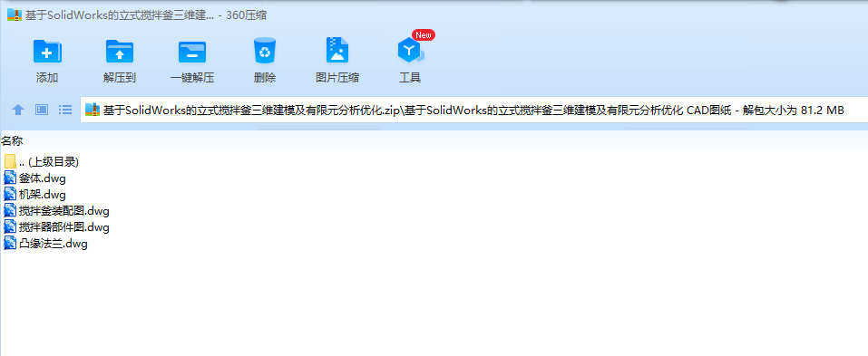
Task: Open the 工具 (Tools) icon
Action: pyautogui.click(x=410, y=52)
